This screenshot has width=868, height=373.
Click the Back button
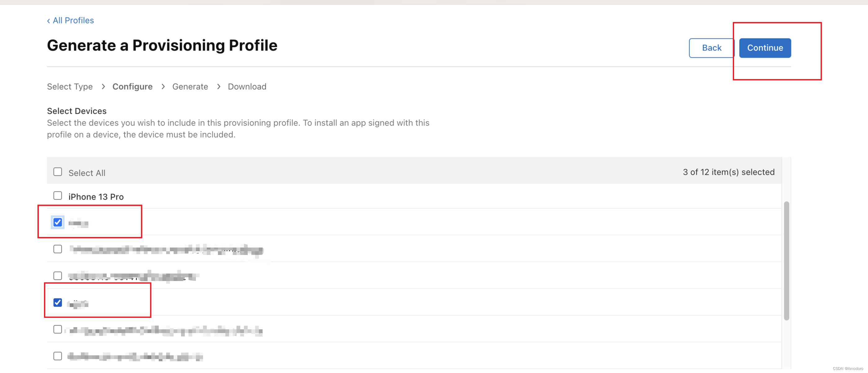pyautogui.click(x=711, y=48)
